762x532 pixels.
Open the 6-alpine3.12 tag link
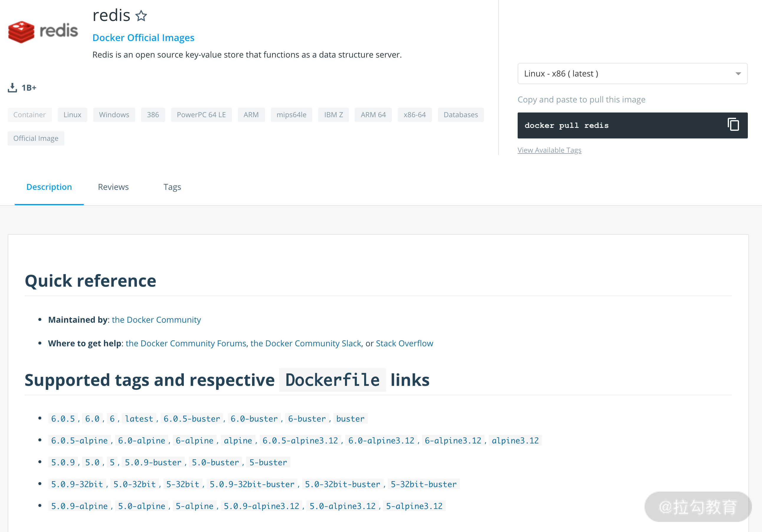(453, 440)
